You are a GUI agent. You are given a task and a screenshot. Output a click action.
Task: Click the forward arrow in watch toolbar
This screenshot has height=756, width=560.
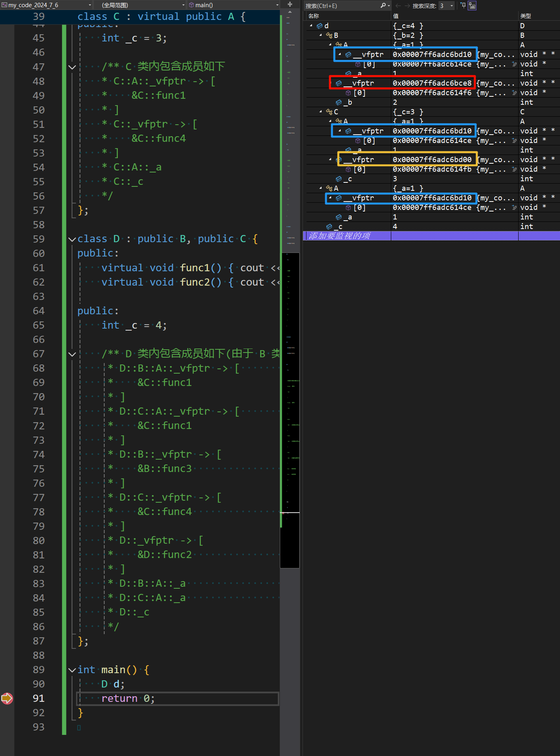[407, 6]
